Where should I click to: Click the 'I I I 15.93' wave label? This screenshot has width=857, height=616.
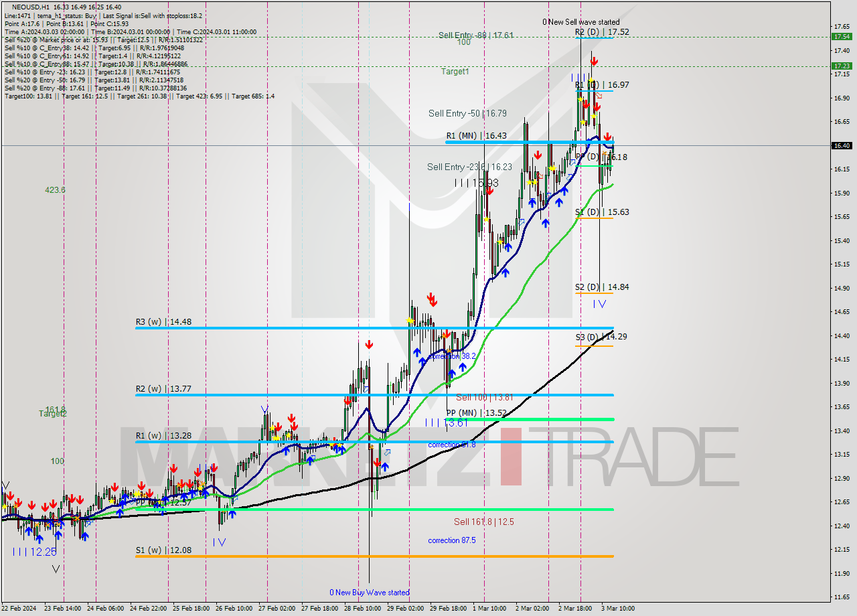point(476,183)
